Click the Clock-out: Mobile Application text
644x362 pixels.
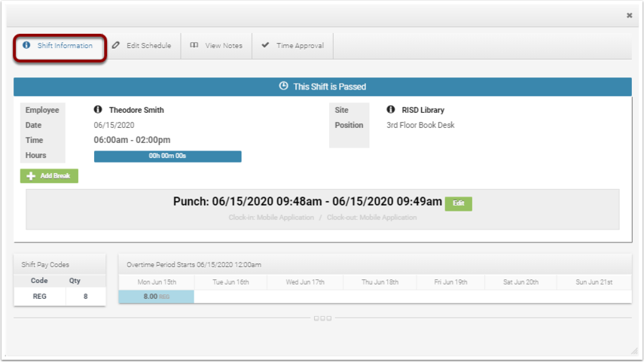coord(371,218)
